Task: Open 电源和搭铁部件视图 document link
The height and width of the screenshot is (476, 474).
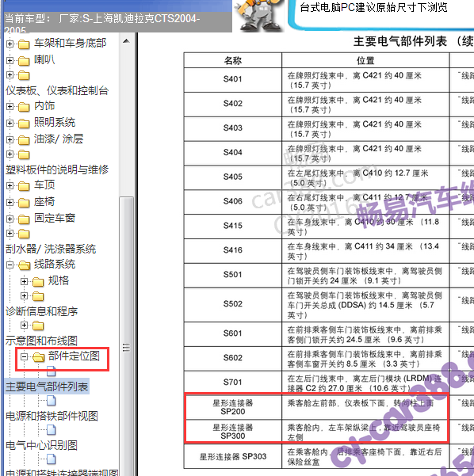Action: point(52,416)
